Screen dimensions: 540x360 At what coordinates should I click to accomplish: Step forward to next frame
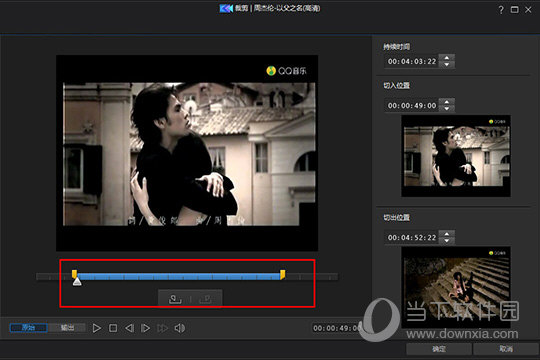[x=145, y=328]
